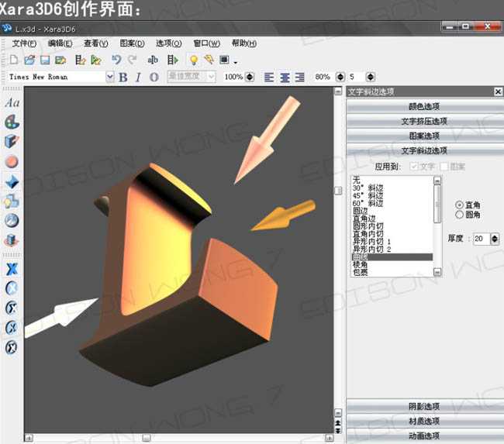
Task: Click the Open folder icon in toolbar
Action: (29, 60)
